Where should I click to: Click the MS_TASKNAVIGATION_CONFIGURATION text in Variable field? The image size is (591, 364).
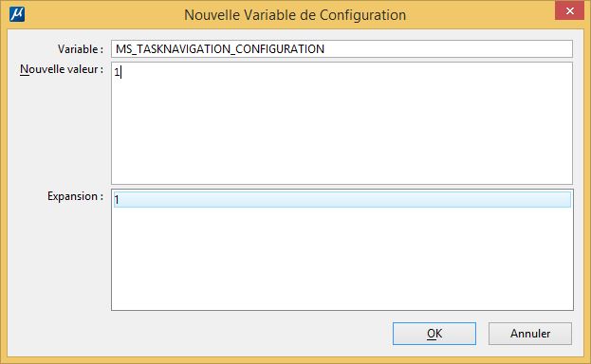tap(220, 49)
